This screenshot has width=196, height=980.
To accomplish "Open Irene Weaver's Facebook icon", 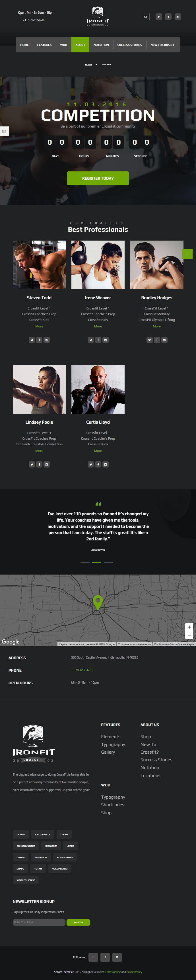I will tap(98, 340).
